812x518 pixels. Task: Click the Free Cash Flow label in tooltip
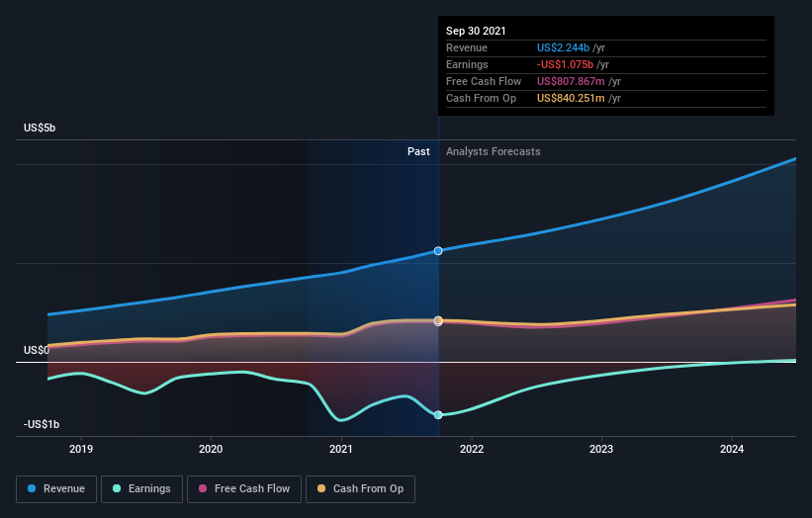click(x=484, y=81)
